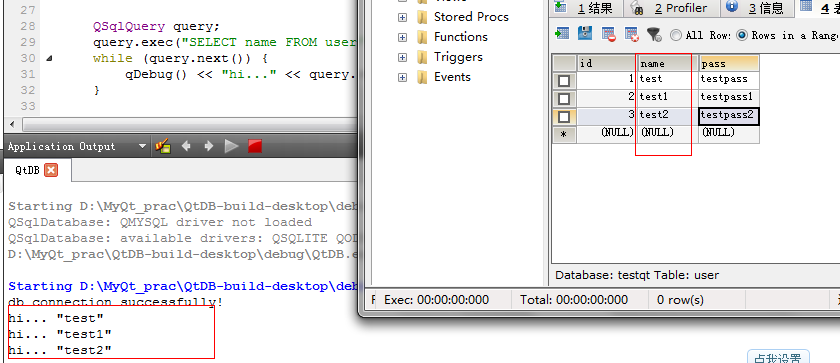Viewport: 840px width, 363px height.
Task: Click the Stored Procs folder icon
Action: click(x=423, y=17)
